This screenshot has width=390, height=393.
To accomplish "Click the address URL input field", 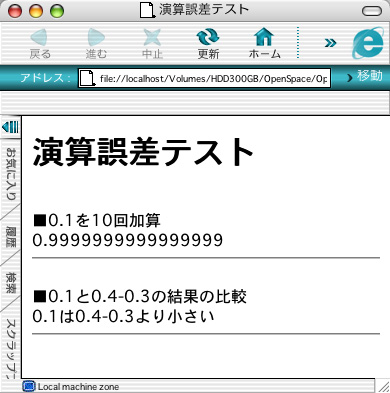I will click(x=204, y=78).
